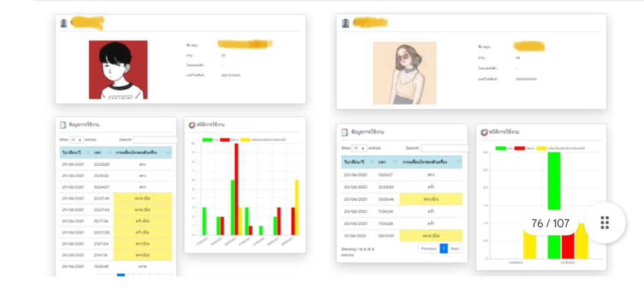
Task: Click the time cell 22:17:36
Action: 101,221
